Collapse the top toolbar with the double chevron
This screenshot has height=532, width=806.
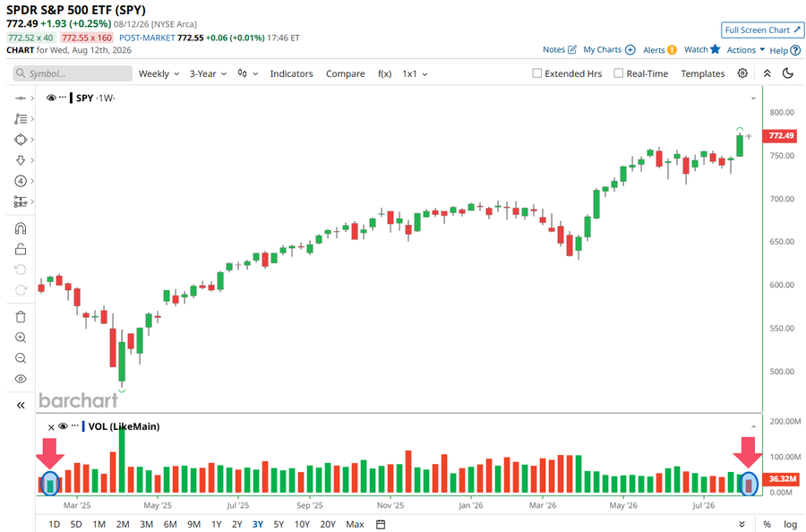coord(767,73)
